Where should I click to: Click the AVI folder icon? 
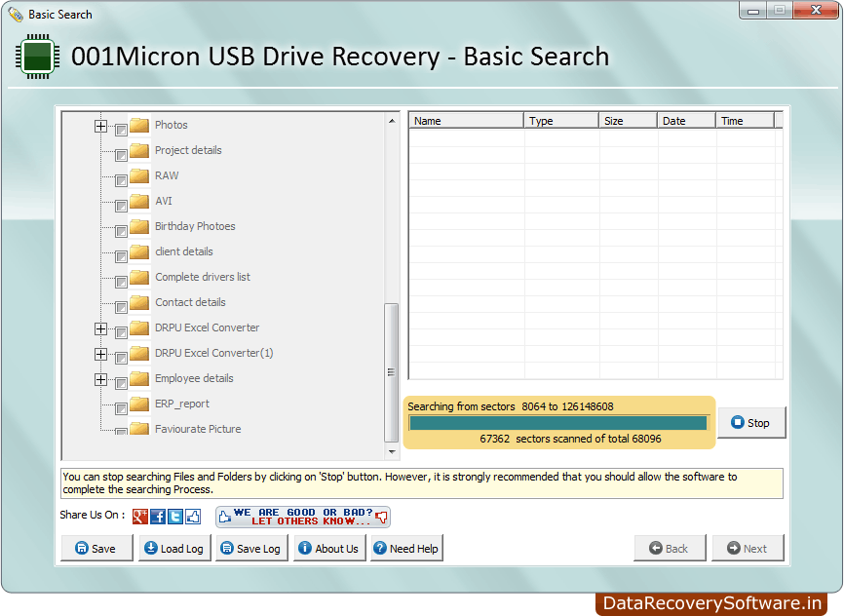pos(139,201)
